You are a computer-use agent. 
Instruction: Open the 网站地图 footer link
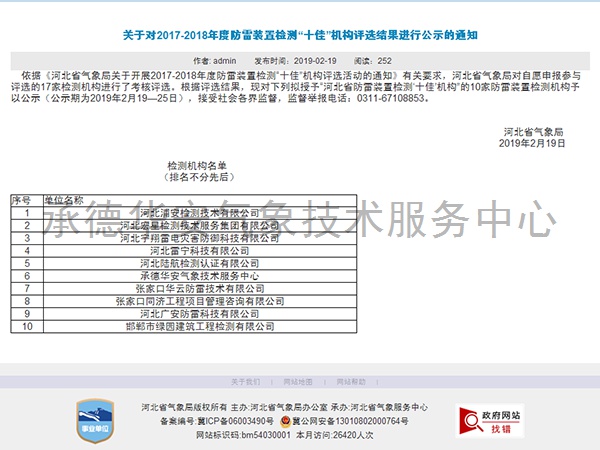[x=297, y=381]
